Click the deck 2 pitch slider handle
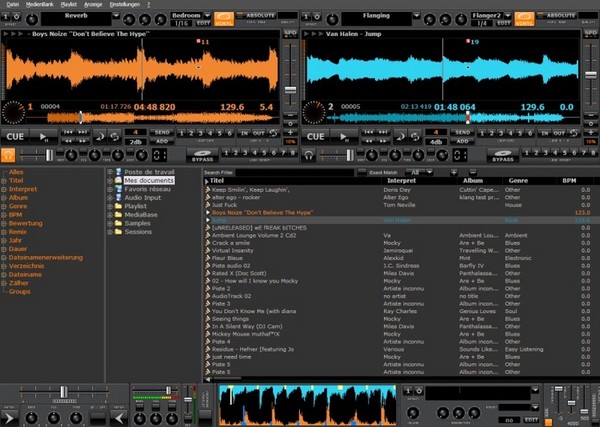 point(591,75)
